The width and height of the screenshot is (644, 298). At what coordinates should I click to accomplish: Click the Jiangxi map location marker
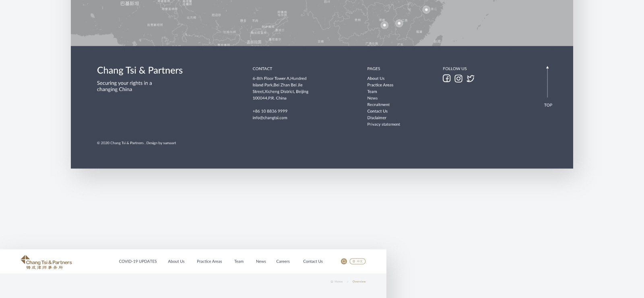[399, 23]
